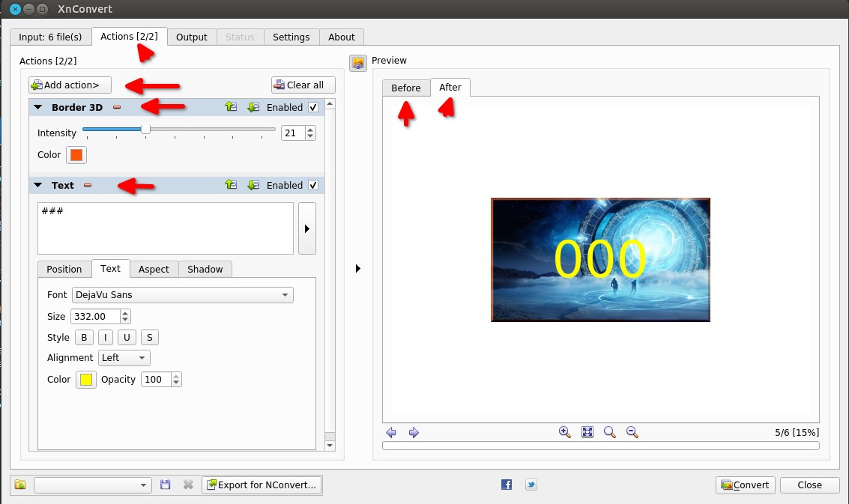Image resolution: width=849 pixels, height=504 pixels.
Task: Click the Opacity value field
Action: coord(156,380)
